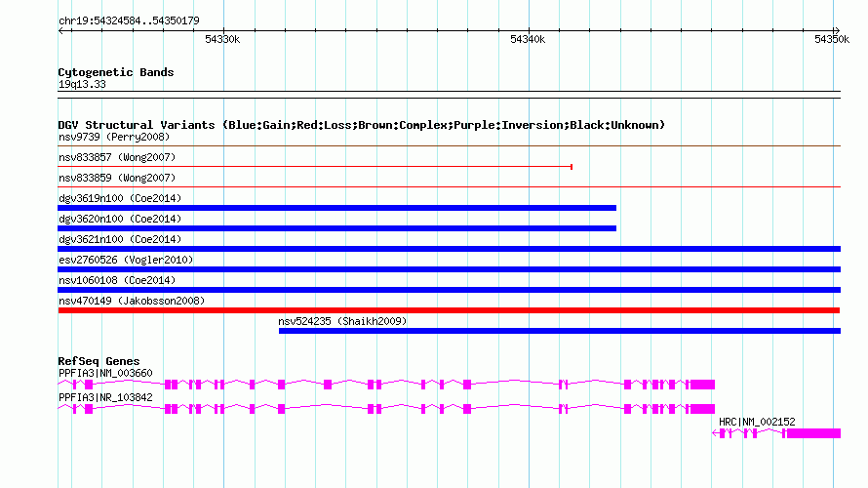Click the nsv833857 (Wong2007) label

point(117,158)
